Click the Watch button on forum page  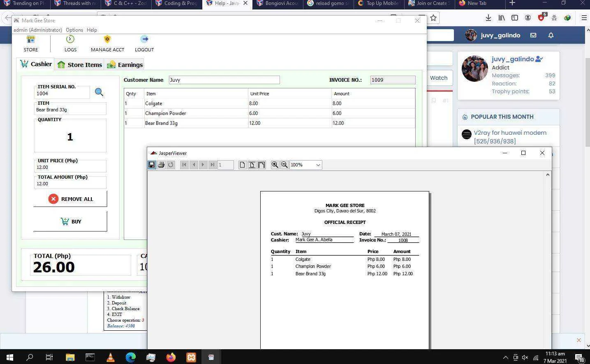pyautogui.click(x=439, y=78)
